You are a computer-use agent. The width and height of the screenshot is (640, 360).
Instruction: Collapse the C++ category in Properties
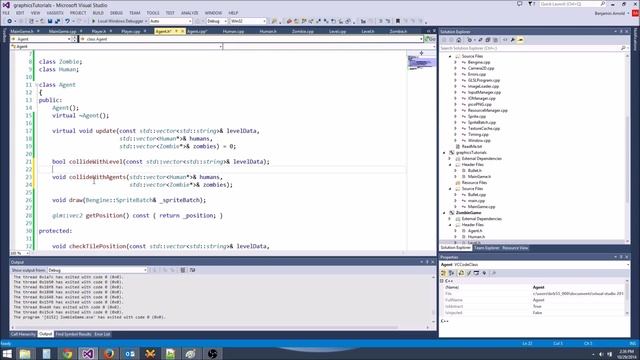pos(442,281)
